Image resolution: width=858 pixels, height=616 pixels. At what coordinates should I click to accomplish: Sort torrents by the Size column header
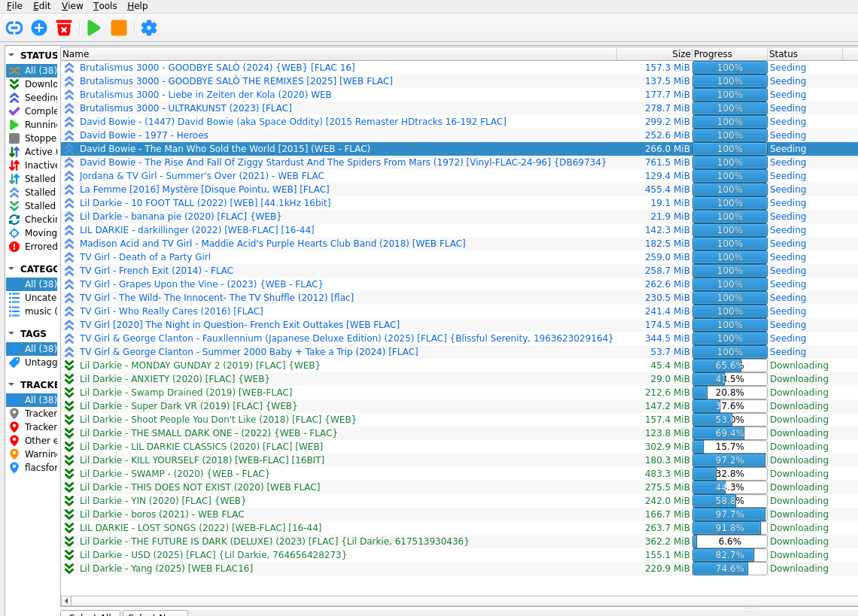(655, 53)
